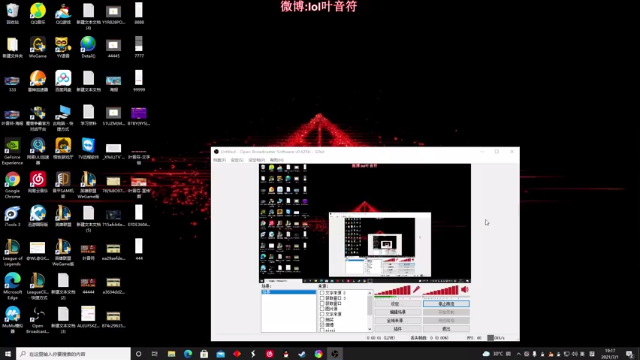The width and height of the screenshot is (640, 360).
Task: Open the 设定档(P) menu in OBS
Action: 257,160
